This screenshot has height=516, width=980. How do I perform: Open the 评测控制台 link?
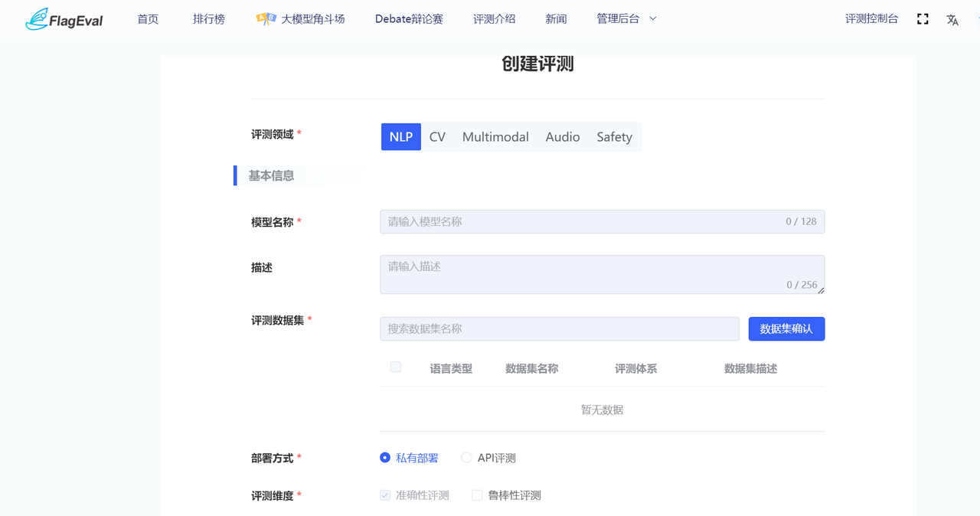click(x=871, y=19)
